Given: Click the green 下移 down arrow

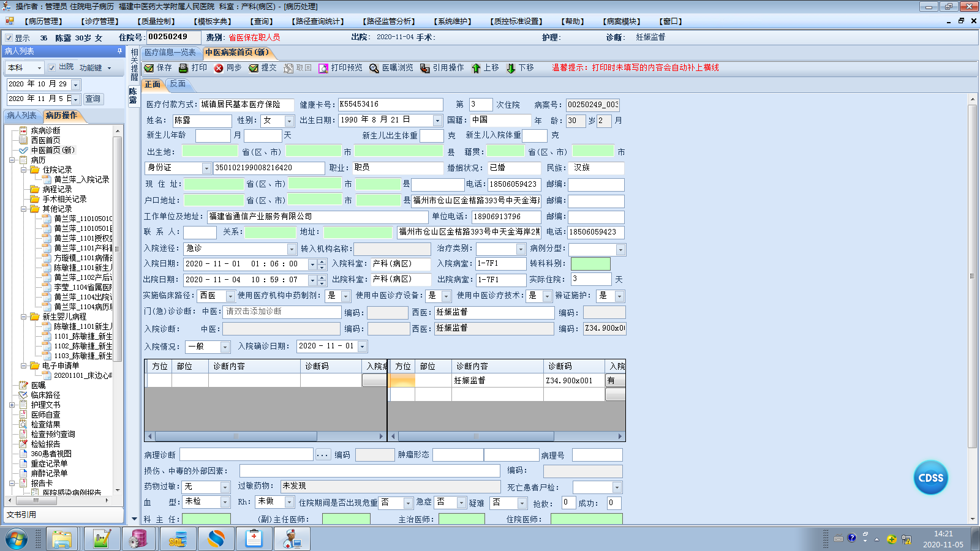Looking at the screenshot, I should coord(511,68).
